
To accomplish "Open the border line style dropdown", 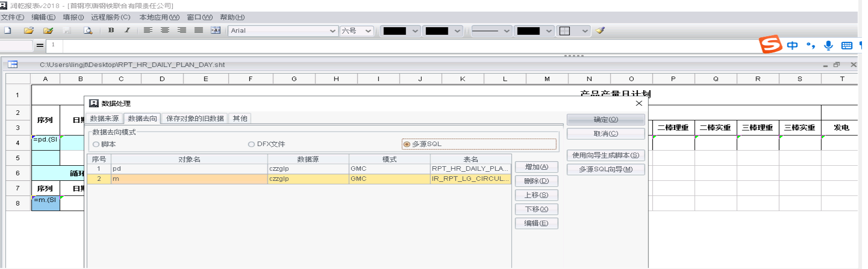I will click(491, 31).
